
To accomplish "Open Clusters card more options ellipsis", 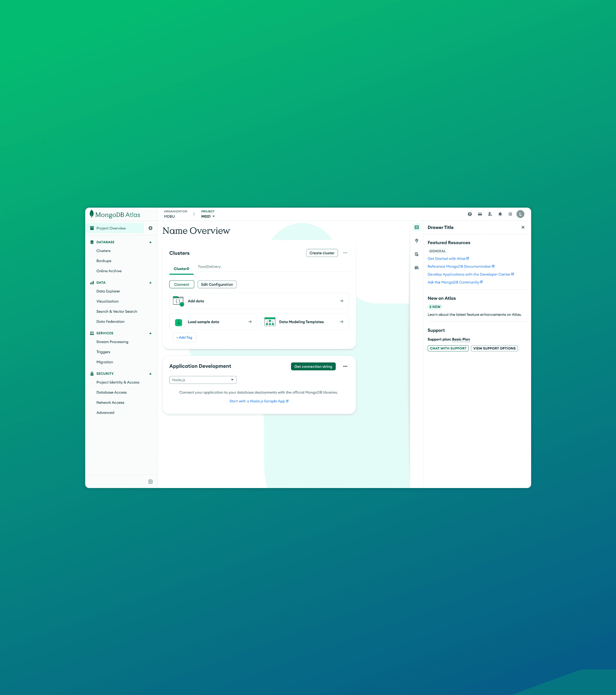I will click(345, 253).
